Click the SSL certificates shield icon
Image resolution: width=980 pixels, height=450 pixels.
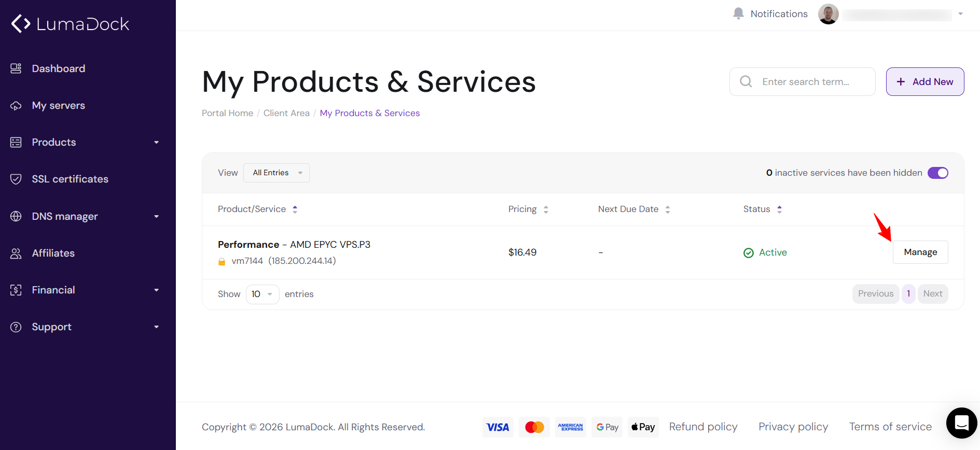click(16, 179)
